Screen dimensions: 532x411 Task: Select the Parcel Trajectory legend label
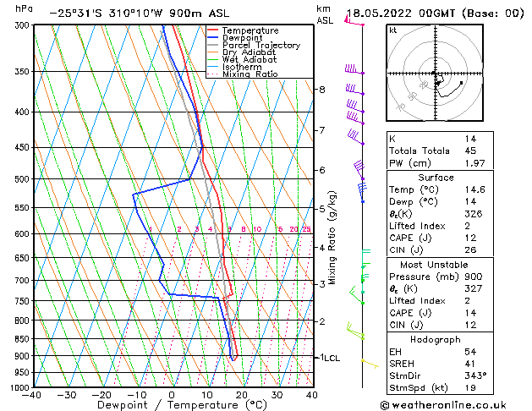point(261,45)
